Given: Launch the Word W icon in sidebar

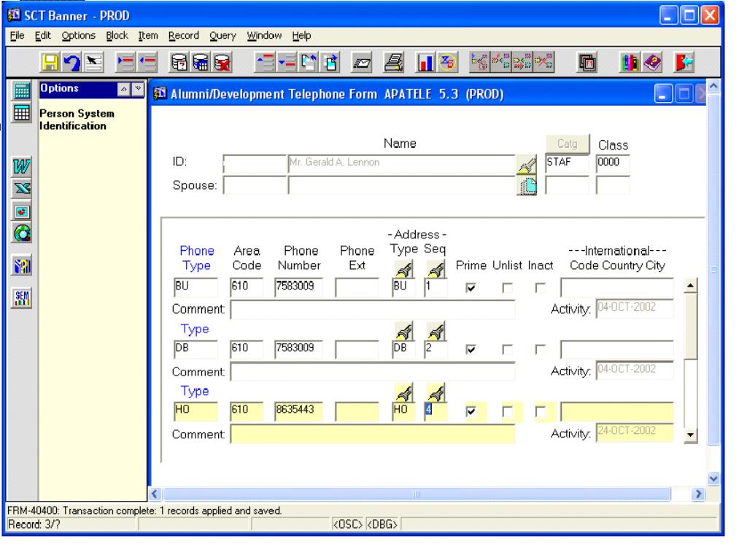Looking at the screenshot, I should point(21,166).
